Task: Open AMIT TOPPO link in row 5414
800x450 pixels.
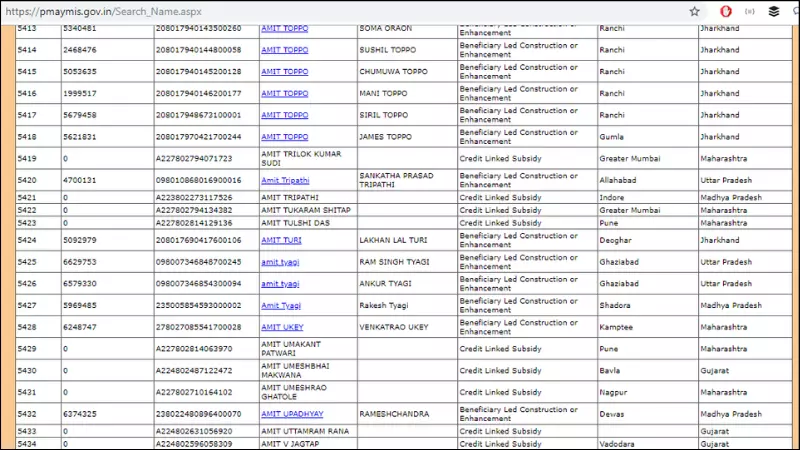Action: pyautogui.click(x=285, y=50)
